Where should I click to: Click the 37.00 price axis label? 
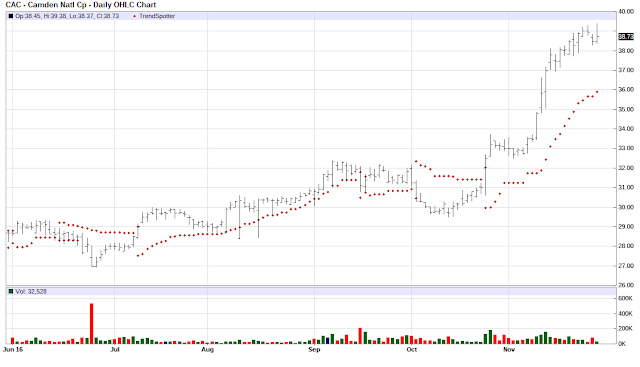click(x=626, y=70)
